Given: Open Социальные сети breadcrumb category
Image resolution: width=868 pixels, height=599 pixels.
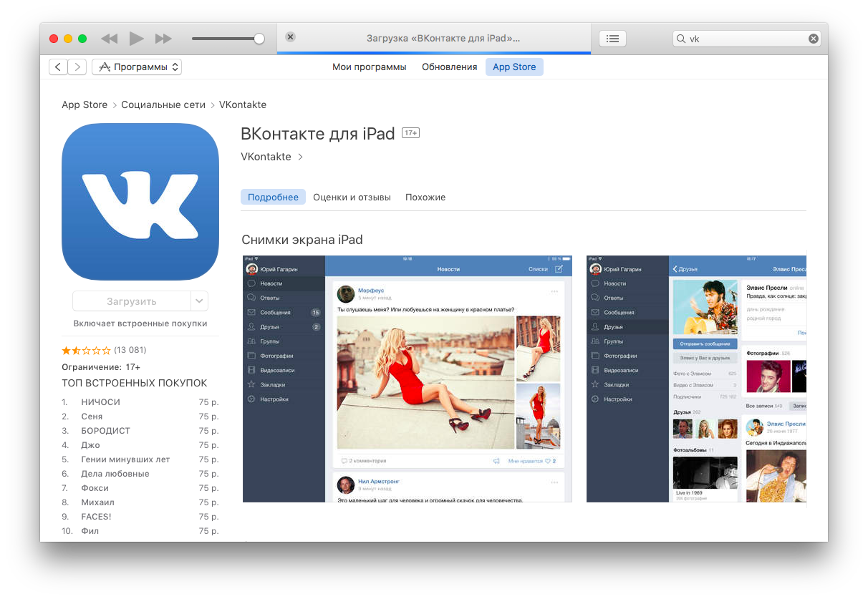Looking at the screenshot, I should tap(163, 104).
